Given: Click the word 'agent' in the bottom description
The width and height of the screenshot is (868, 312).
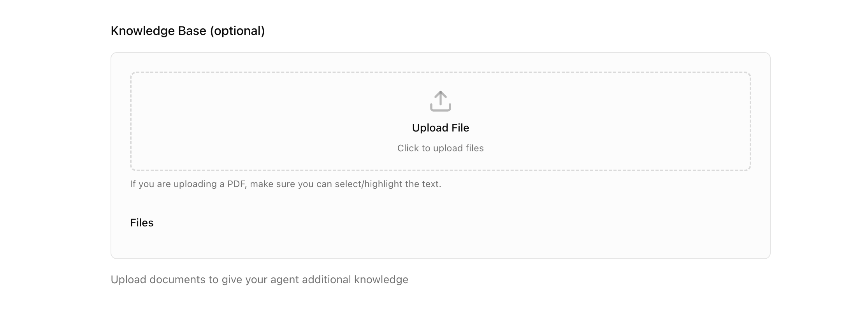Looking at the screenshot, I should [285, 280].
